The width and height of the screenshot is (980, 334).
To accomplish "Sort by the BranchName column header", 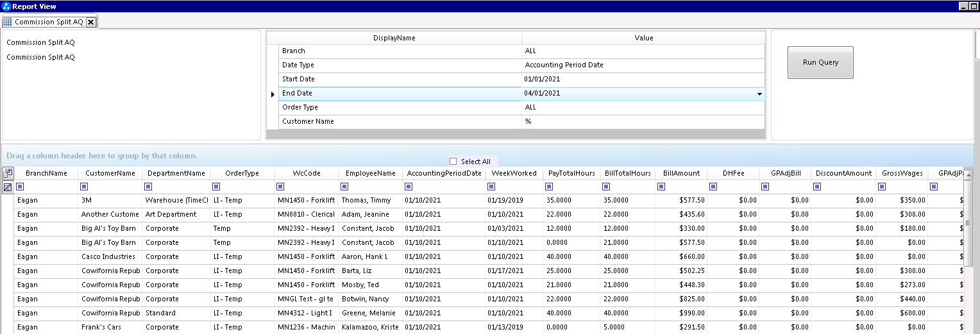I will pos(46,173).
